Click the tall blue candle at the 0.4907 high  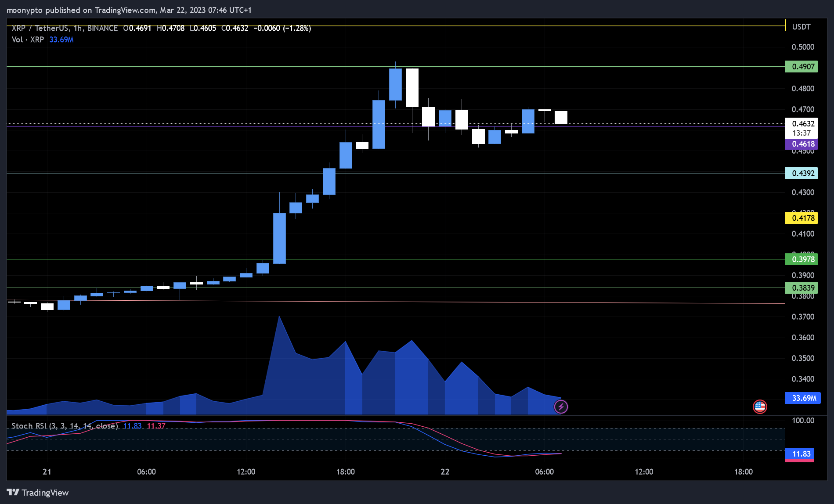pyautogui.click(x=395, y=84)
